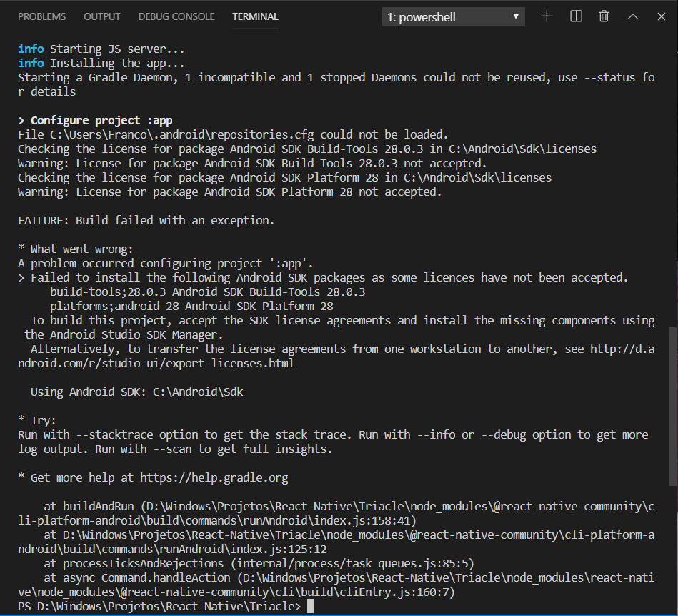Select the Terminal tab
678x616 pixels.
tap(255, 16)
